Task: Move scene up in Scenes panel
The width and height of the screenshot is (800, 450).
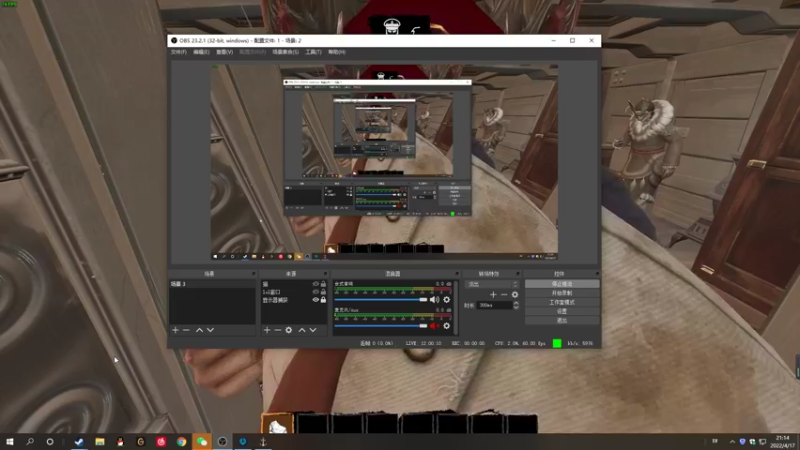Action: click(199, 330)
